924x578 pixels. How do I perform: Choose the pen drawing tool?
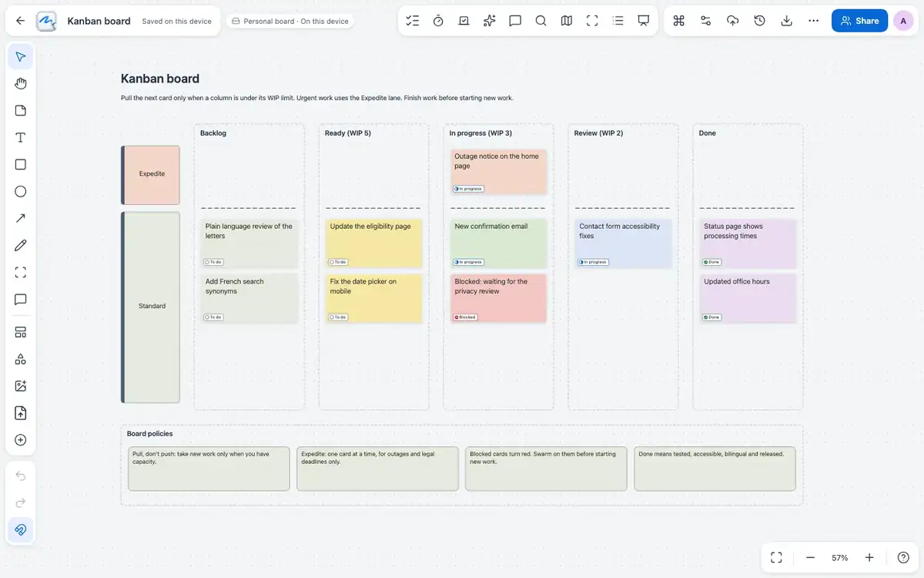pyautogui.click(x=21, y=245)
